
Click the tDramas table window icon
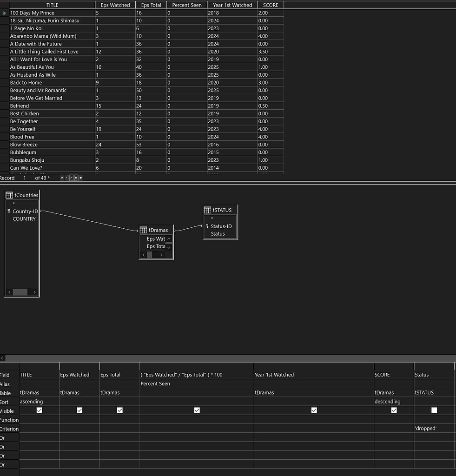tap(143, 230)
